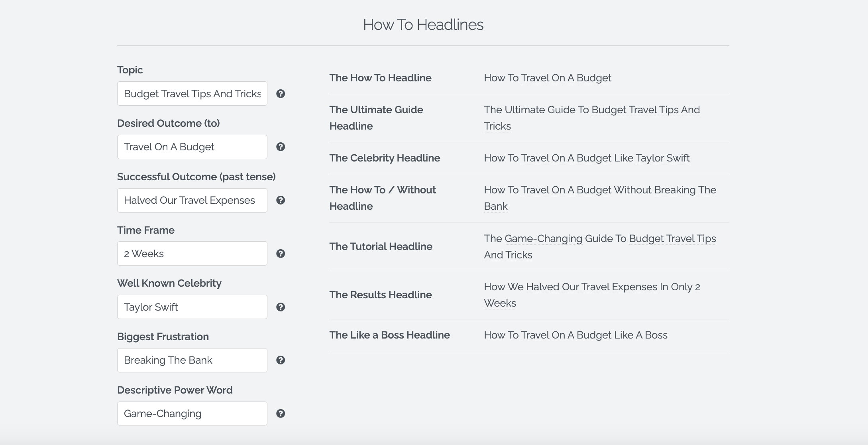Click the help icon next to Successful Outcome

280,200
